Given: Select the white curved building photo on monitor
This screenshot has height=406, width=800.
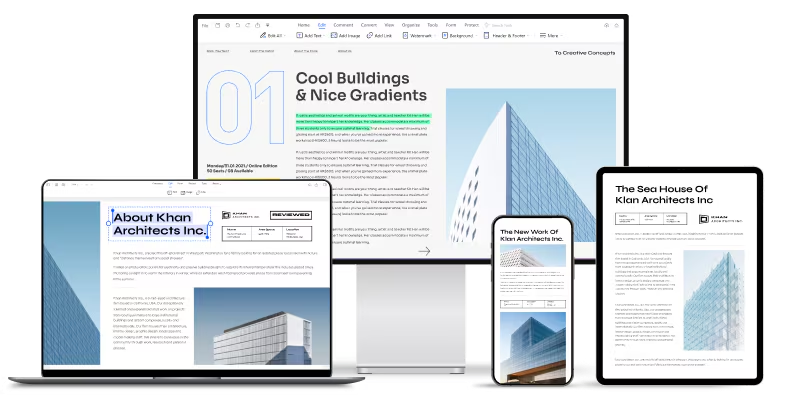Looking at the screenshot, I should pos(531,165).
